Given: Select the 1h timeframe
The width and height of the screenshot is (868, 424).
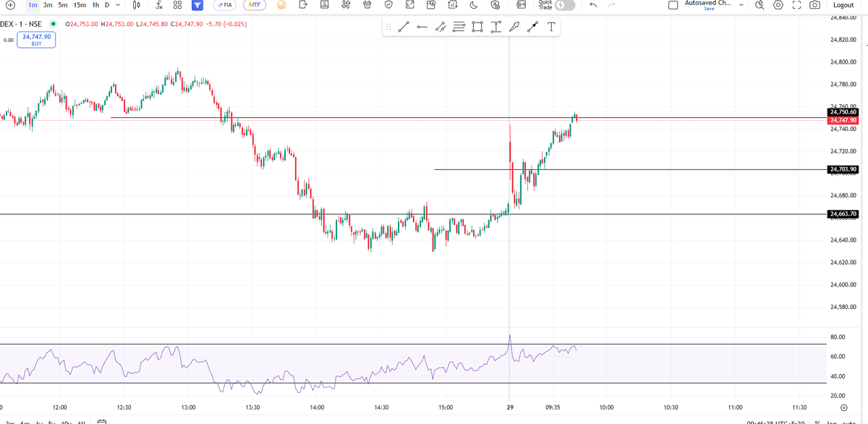Looking at the screenshot, I should click(x=95, y=5).
